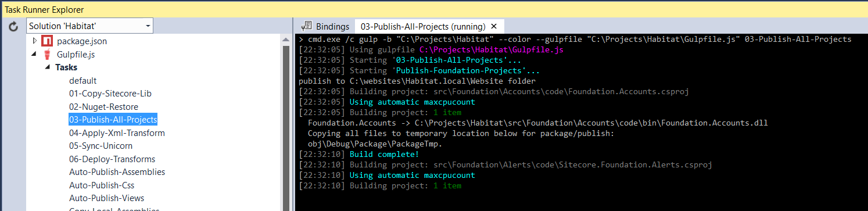Click the 'obj\Debug\Package\PackageTmp.' output line
The width and height of the screenshot is (868, 211).
375,144
